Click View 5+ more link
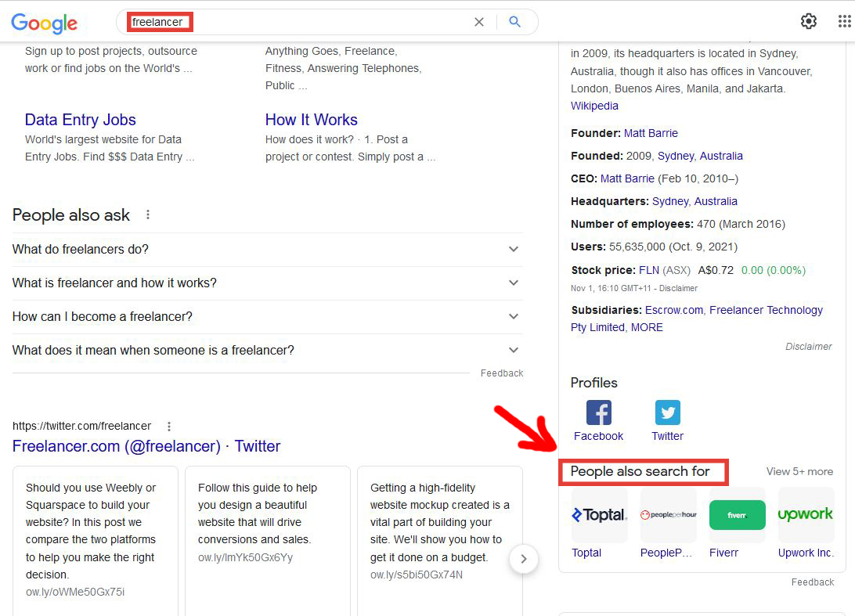The width and height of the screenshot is (855, 616). tap(799, 471)
